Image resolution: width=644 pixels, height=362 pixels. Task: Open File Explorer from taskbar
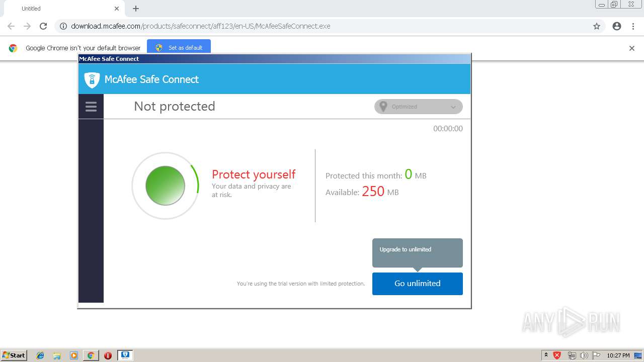tap(57, 355)
